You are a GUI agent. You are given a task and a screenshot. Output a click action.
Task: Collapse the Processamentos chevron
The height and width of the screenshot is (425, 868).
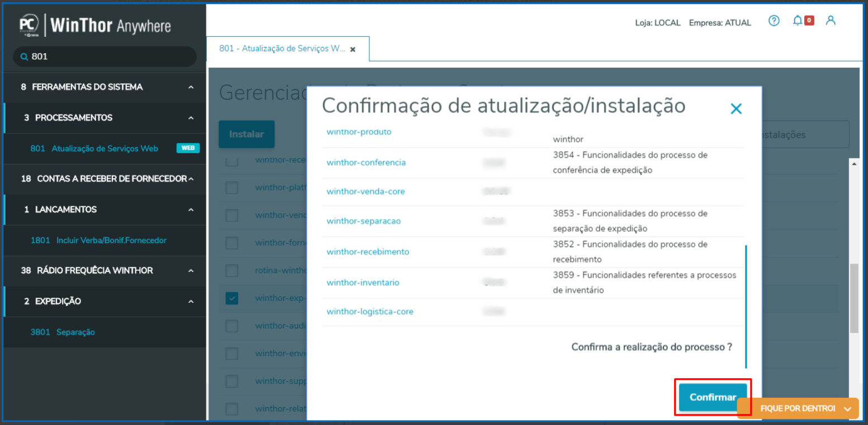click(191, 118)
